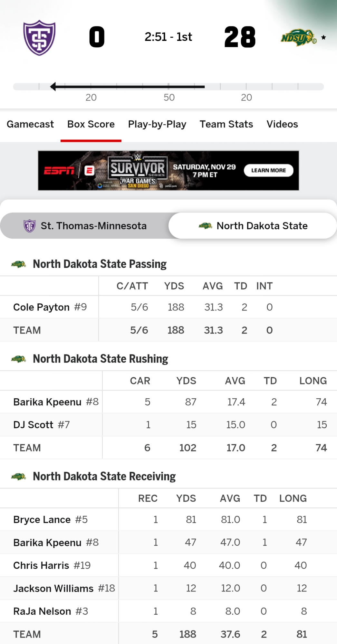
Task: Select the Box Score tab
Action: 91,124
